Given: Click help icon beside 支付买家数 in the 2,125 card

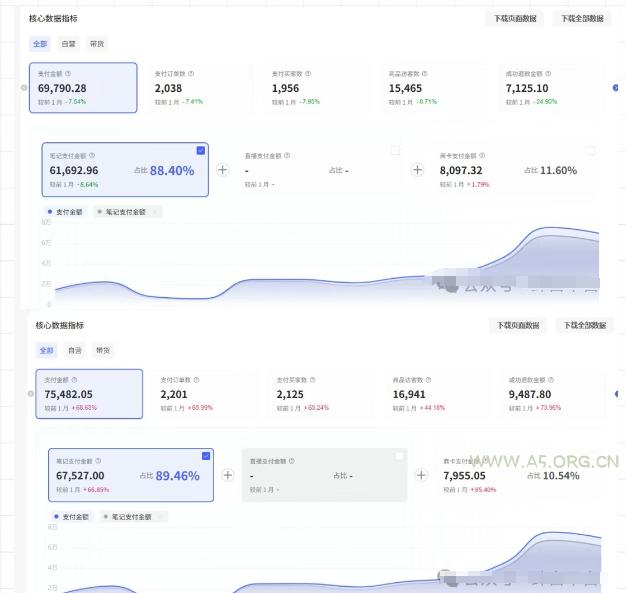Looking at the screenshot, I should pyautogui.click(x=314, y=380).
